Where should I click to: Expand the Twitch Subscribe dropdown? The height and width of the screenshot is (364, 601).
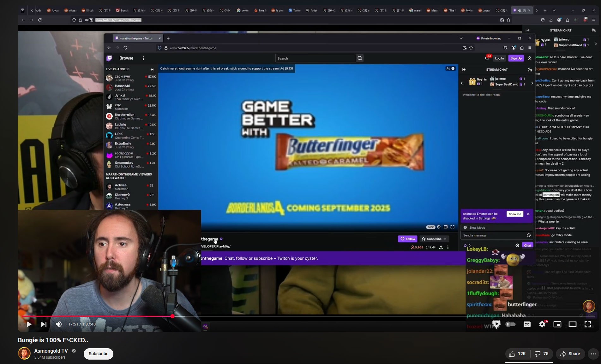(x=434, y=239)
